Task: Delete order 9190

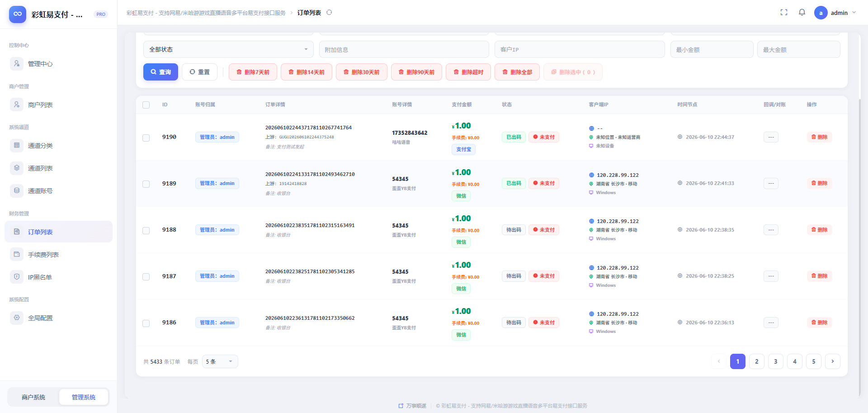Action: 819,137
